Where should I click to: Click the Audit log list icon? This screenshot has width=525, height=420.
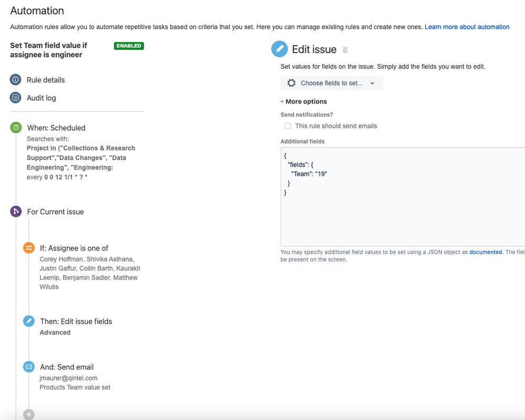(x=16, y=98)
